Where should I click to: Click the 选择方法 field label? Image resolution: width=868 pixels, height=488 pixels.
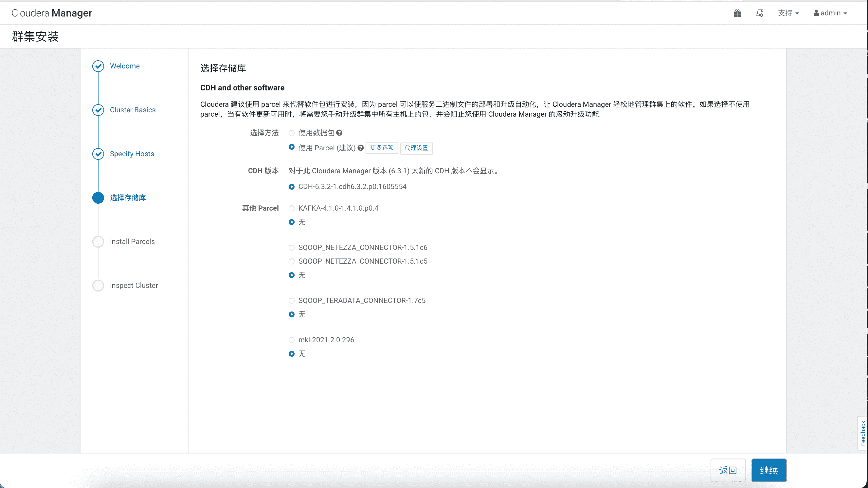(264, 133)
